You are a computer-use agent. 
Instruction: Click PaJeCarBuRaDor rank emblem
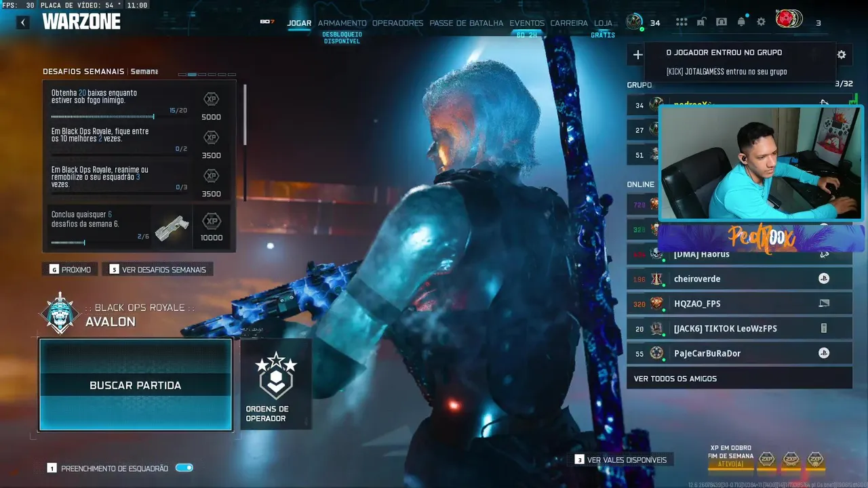pyautogui.click(x=656, y=353)
